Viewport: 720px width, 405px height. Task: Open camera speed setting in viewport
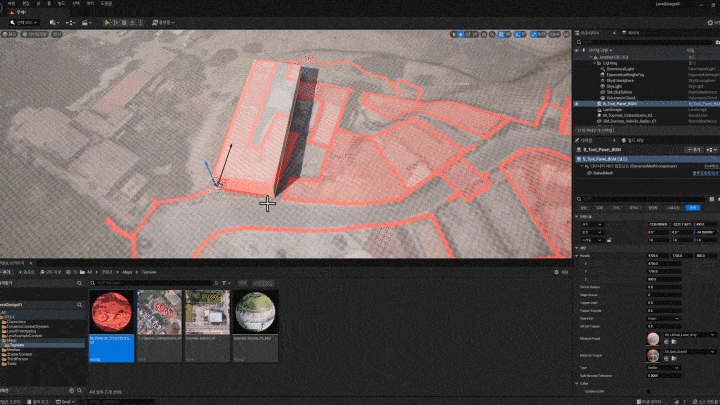coord(555,34)
